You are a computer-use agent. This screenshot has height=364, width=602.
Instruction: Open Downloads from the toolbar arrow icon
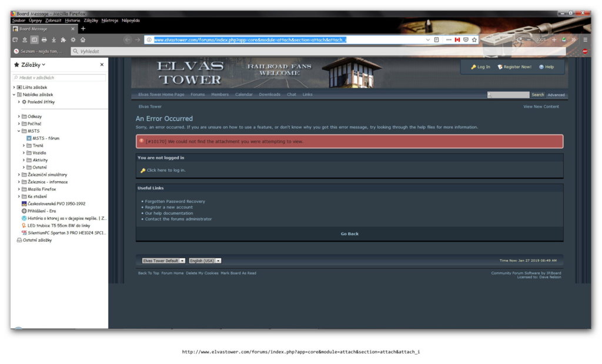tap(53, 40)
